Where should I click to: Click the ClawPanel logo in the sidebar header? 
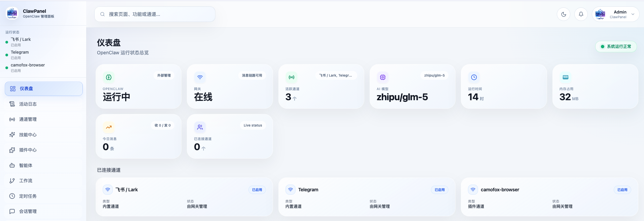pyautogui.click(x=12, y=13)
